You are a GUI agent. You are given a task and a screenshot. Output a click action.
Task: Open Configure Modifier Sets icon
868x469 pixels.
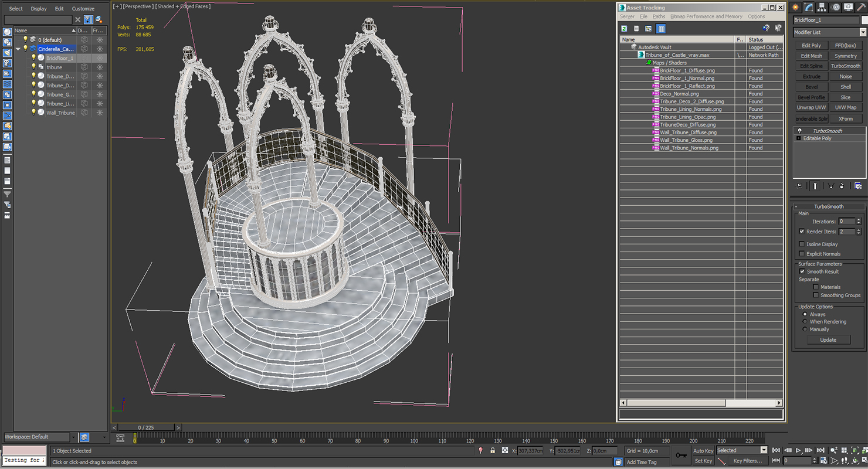tap(858, 186)
